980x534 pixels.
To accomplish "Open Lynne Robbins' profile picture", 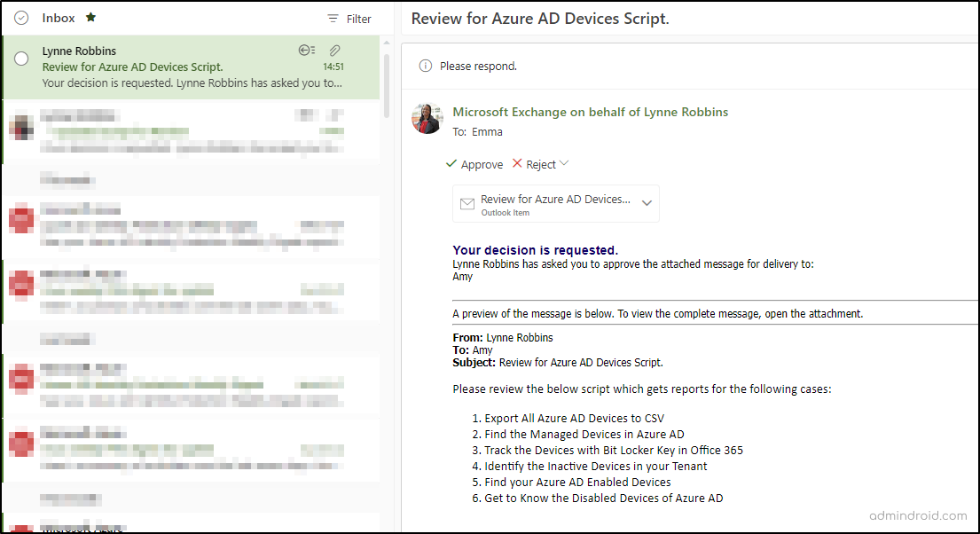I will 427,118.
